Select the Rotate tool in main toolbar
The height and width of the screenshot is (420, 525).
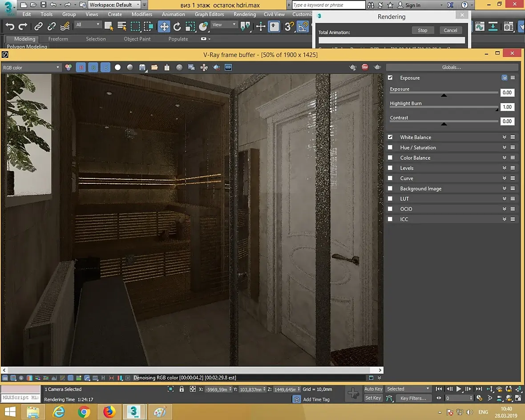click(177, 27)
